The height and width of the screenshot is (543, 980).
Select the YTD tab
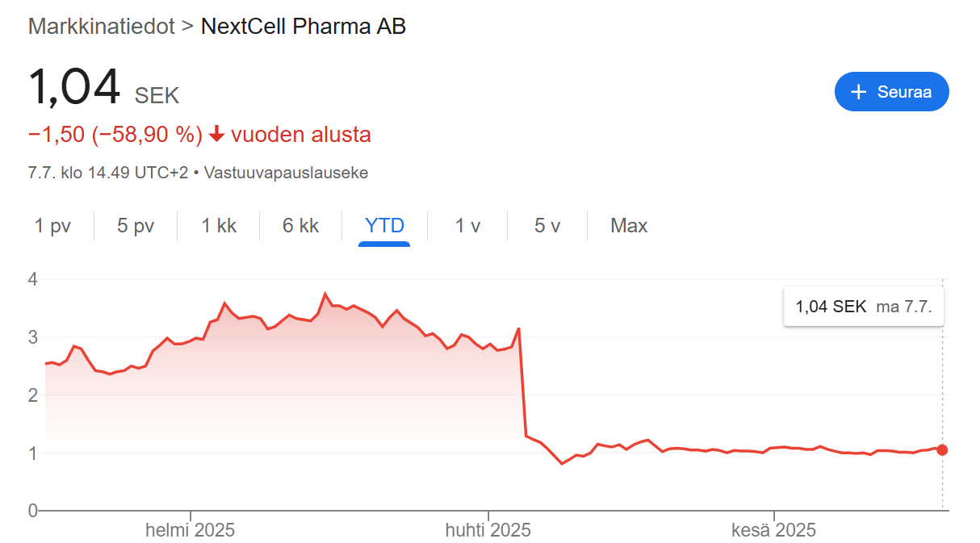[384, 226]
